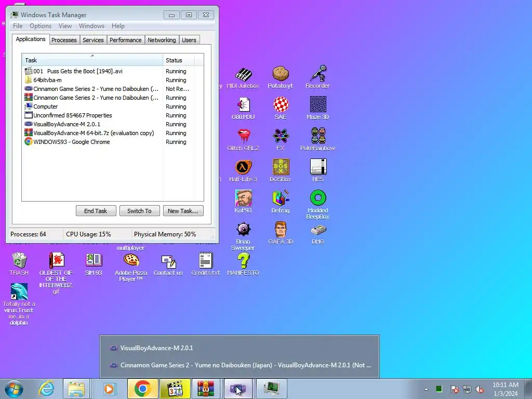Sort by the Task column header
532x399 pixels.
click(92, 60)
